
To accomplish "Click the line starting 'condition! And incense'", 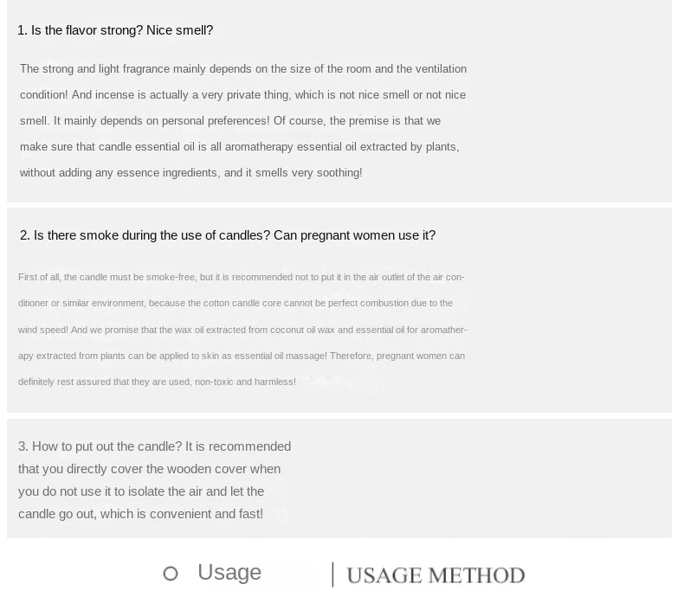I will pos(243,95).
